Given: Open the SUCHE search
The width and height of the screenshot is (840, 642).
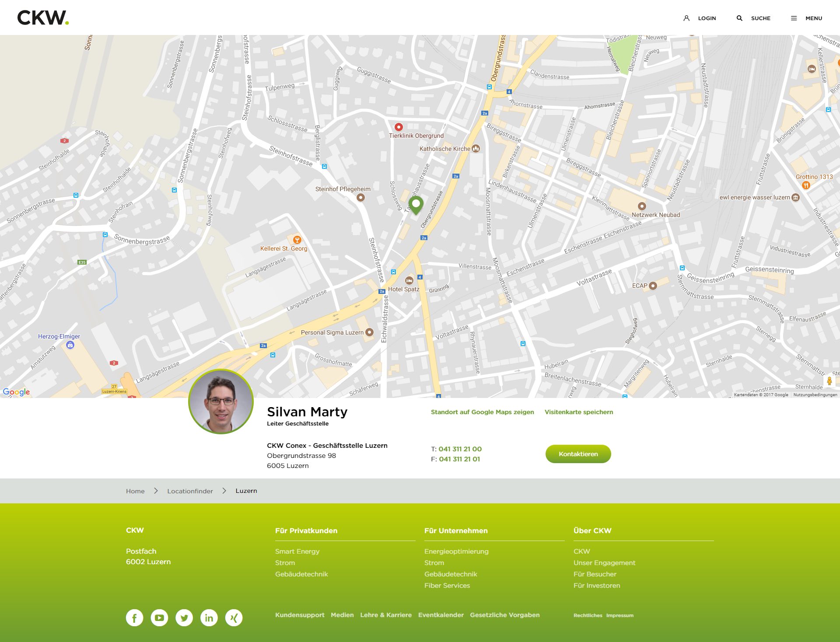Looking at the screenshot, I should (753, 18).
